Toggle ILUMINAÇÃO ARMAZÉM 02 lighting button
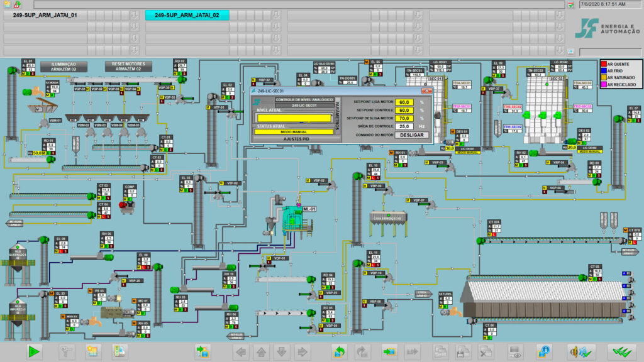The image size is (644, 362). click(x=64, y=67)
